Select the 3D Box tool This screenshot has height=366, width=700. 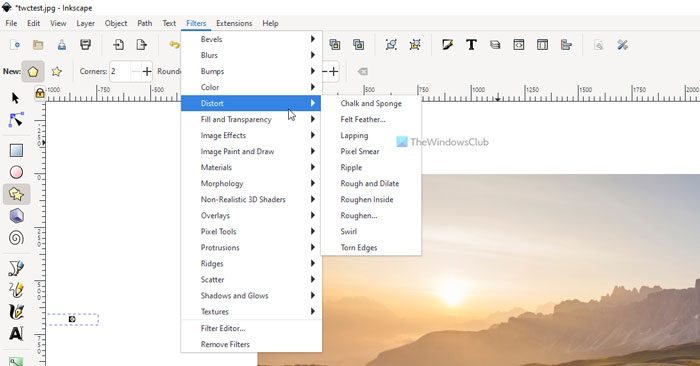tap(16, 216)
